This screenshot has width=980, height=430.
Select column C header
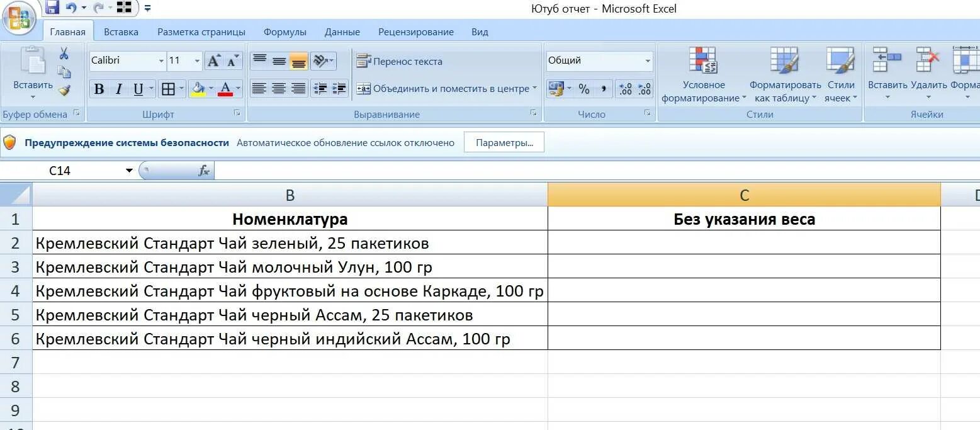pyautogui.click(x=744, y=195)
